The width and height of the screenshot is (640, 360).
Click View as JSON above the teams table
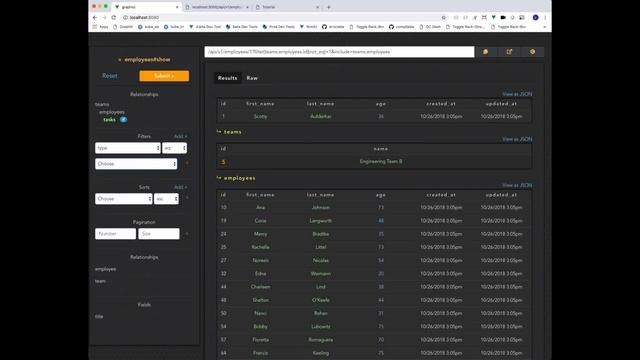[x=517, y=139]
